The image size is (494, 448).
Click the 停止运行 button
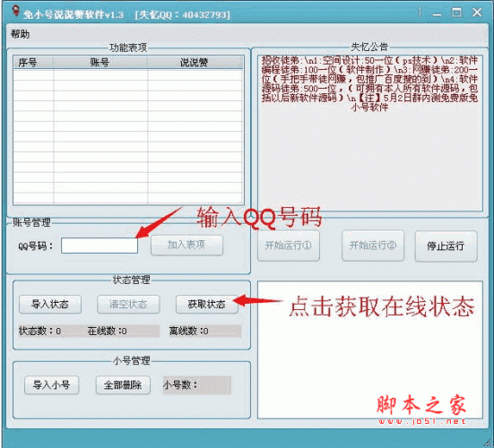pos(446,246)
